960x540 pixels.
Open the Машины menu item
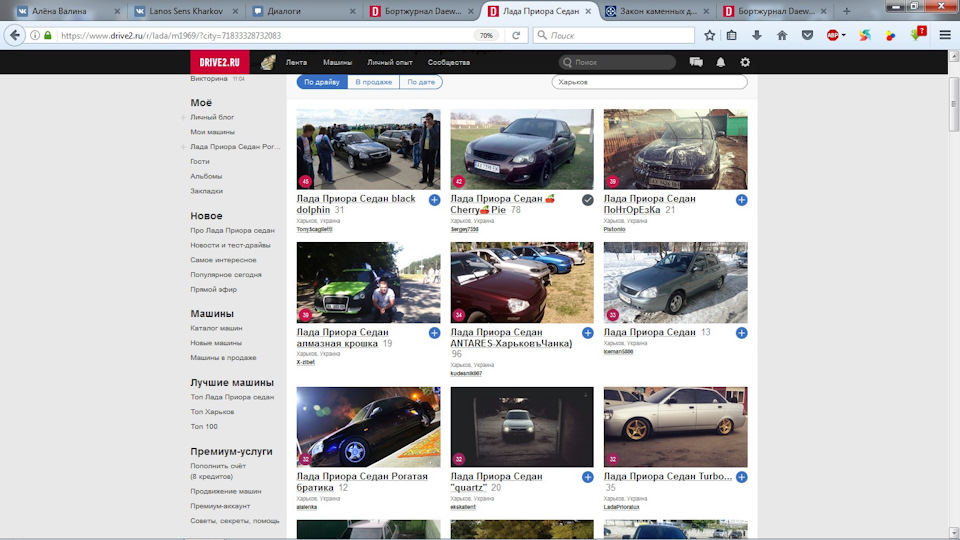[x=337, y=62]
